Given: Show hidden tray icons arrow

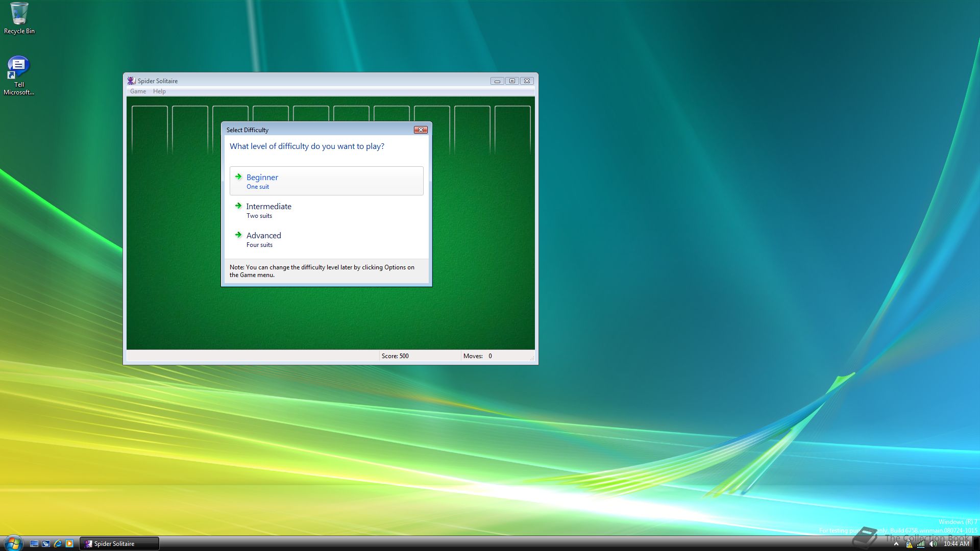Looking at the screenshot, I should (896, 544).
